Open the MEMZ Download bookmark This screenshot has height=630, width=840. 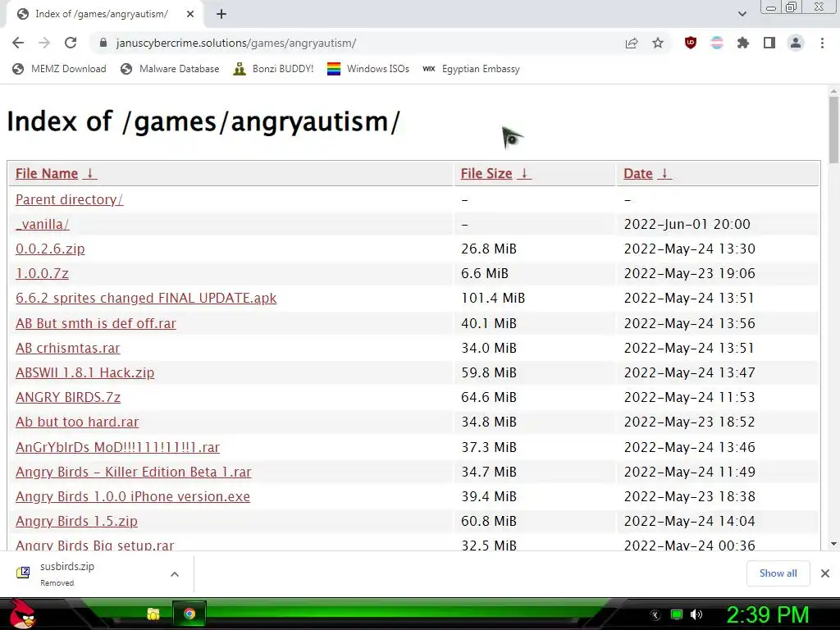pos(59,69)
